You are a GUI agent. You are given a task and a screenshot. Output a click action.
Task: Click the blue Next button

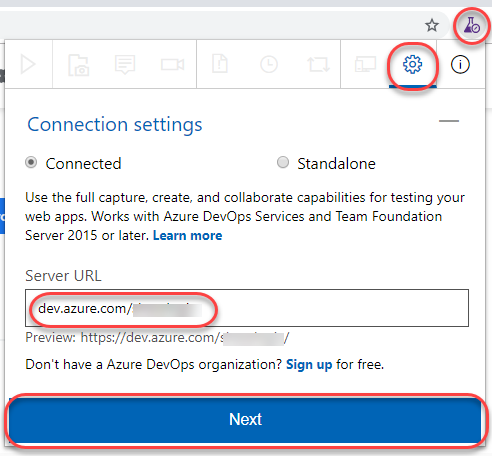tap(245, 420)
